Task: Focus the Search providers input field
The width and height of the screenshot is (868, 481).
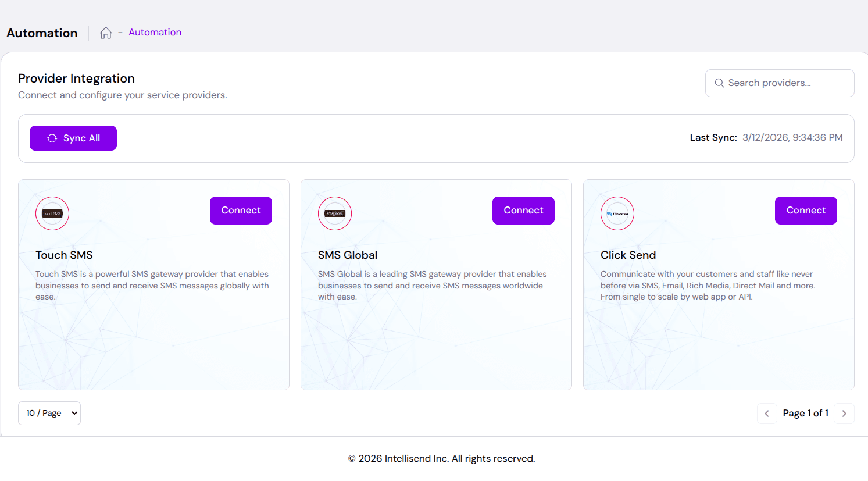Action: coord(785,83)
